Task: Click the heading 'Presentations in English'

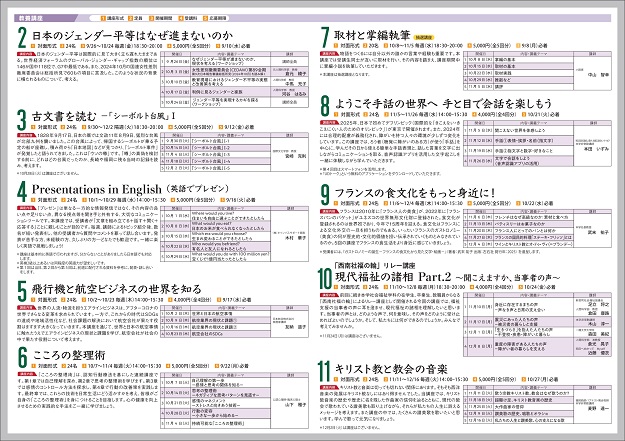Action: click(x=96, y=189)
